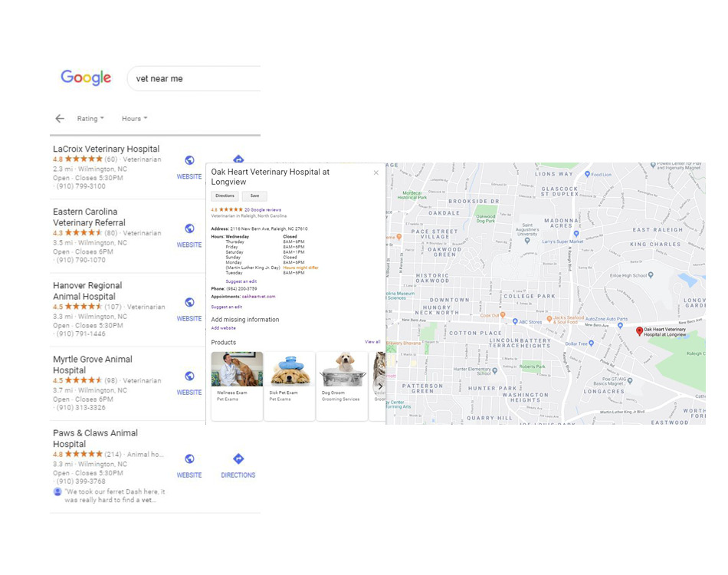The width and height of the screenshot is (728, 575).
Task: Select the AutoZone Auto Parts map pin
Action: (620, 326)
